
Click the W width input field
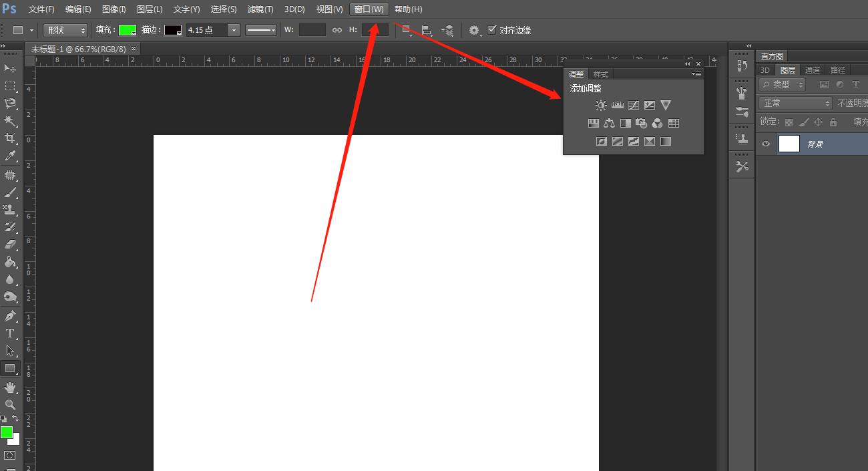tap(312, 30)
